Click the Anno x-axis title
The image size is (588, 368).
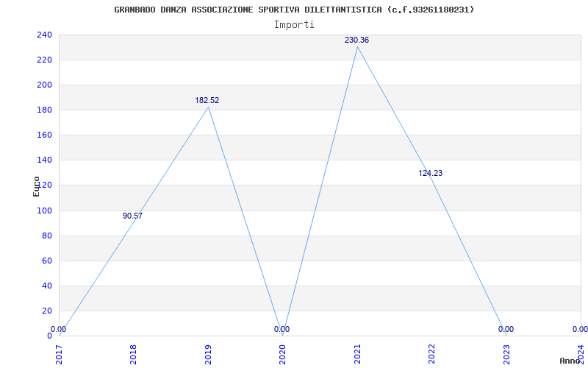click(x=570, y=361)
